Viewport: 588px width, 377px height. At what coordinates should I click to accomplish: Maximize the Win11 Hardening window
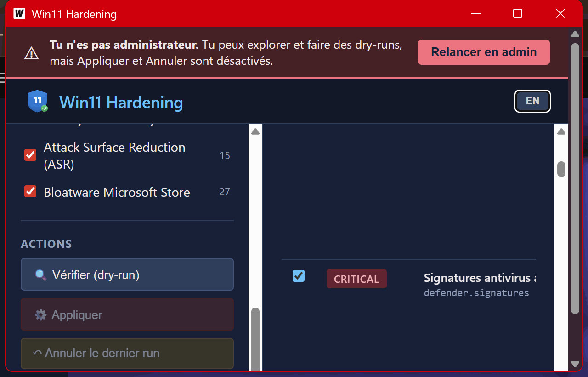coord(518,13)
